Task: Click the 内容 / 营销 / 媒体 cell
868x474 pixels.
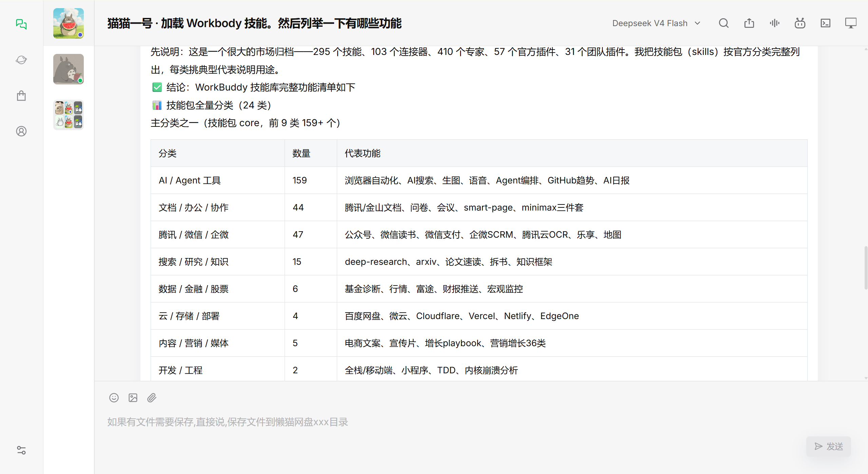Action: pos(218,343)
